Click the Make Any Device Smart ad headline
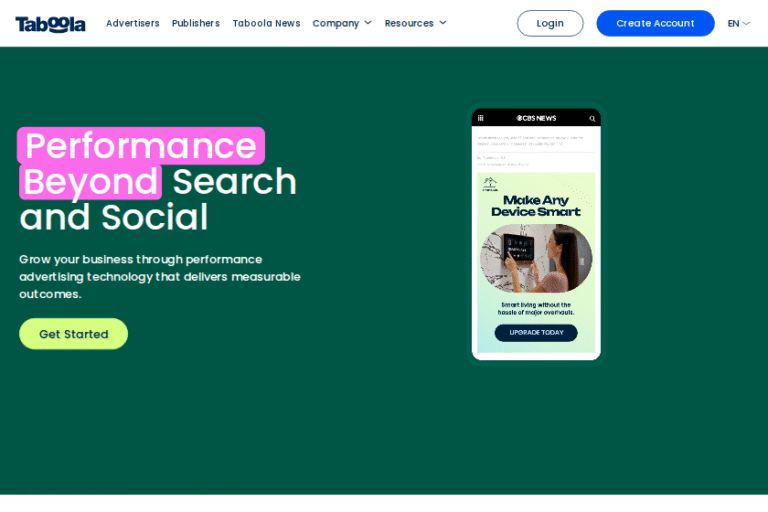 click(x=536, y=206)
